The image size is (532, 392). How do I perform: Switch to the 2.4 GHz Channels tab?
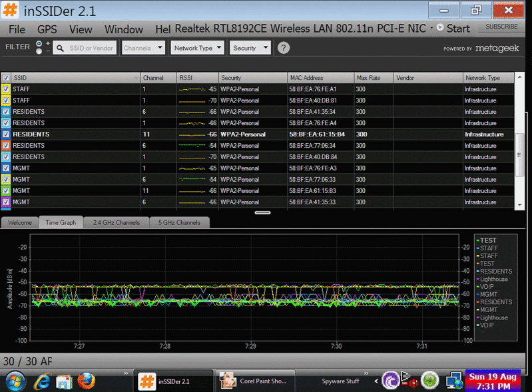pos(116,223)
